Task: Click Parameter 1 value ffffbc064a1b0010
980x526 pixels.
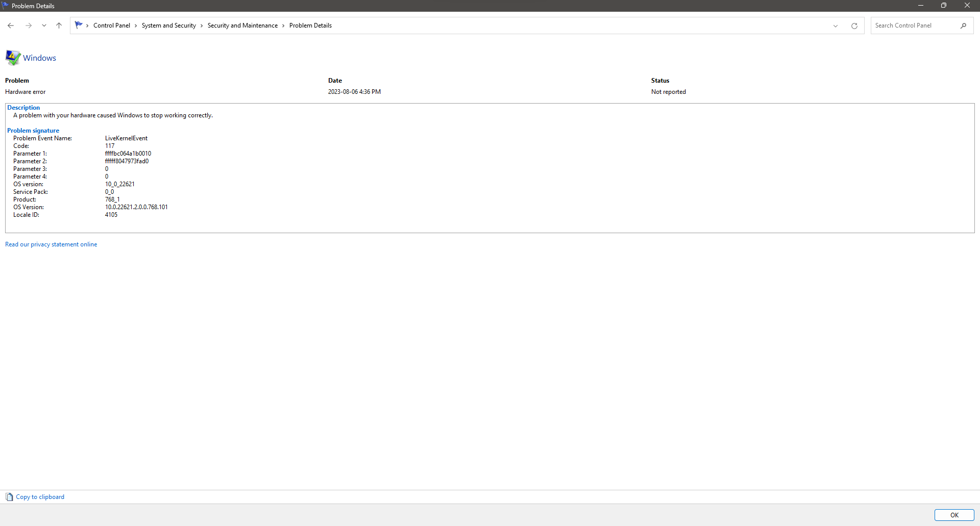Action: coord(128,154)
